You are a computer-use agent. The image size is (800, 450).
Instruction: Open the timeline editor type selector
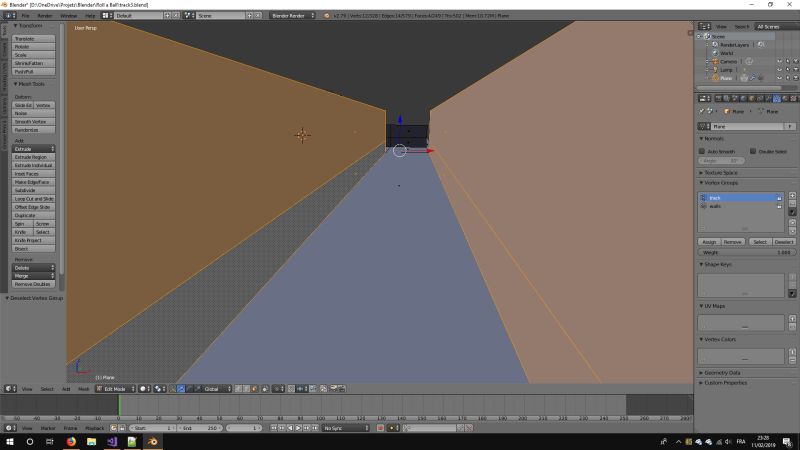pos(10,428)
